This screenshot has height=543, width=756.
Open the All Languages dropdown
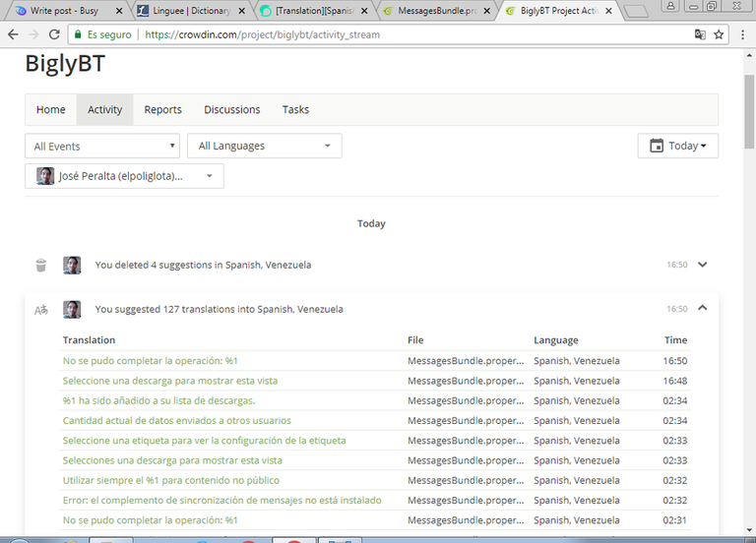tap(264, 146)
